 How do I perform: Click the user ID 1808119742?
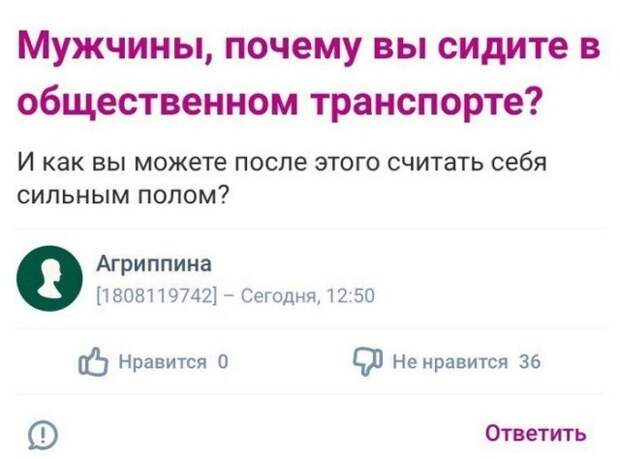coord(157,295)
